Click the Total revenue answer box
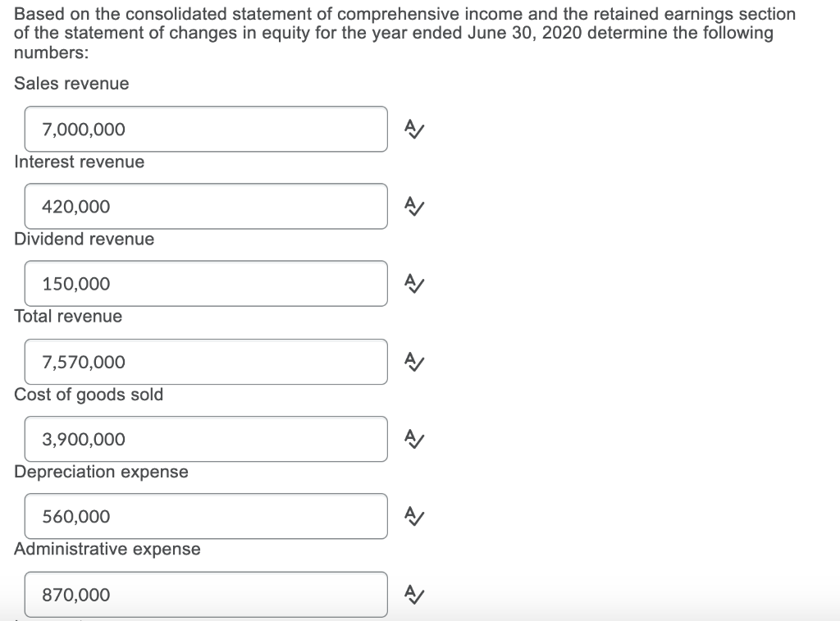The height and width of the screenshot is (621, 840). pyautogui.click(x=206, y=362)
